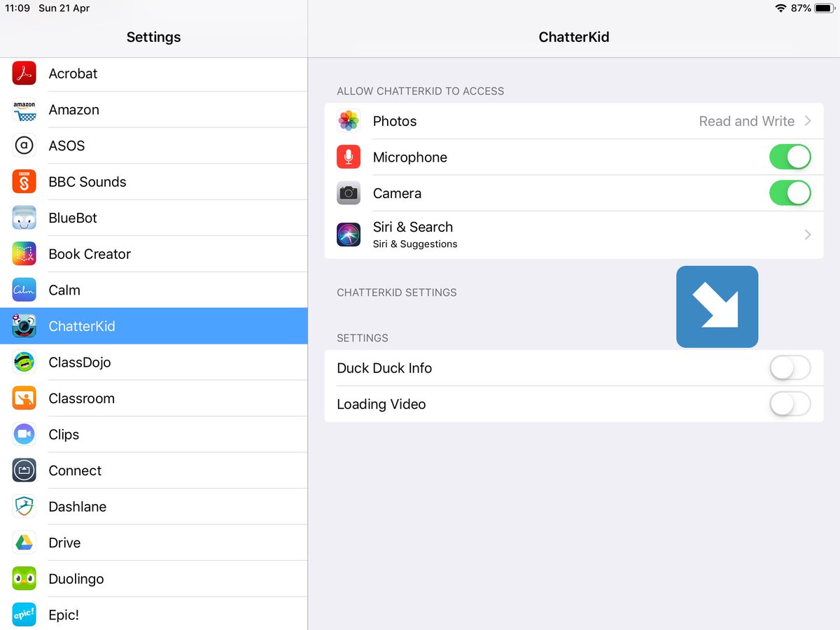Viewport: 840px width, 630px height.
Task: Open Acrobat settings row
Action: (154, 73)
